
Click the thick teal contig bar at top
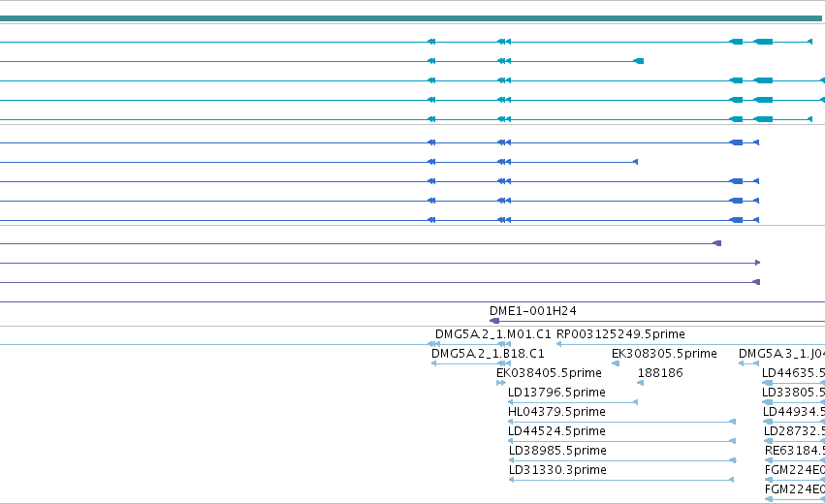pos(411,18)
